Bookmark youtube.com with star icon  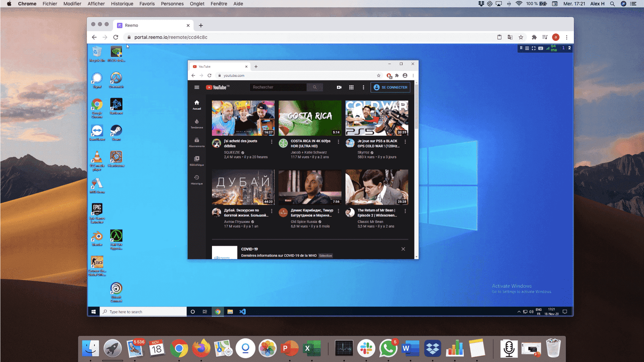(379, 76)
